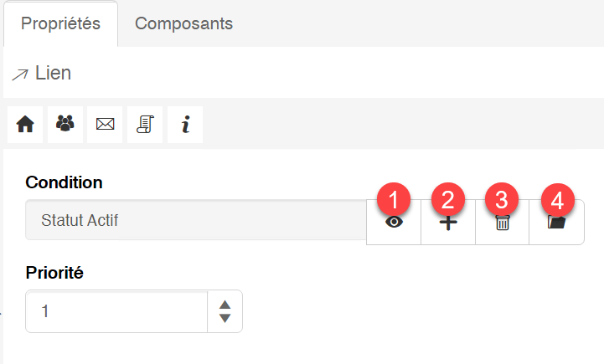Browse conditions with folder icon
This screenshot has width=604, height=364.
coord(556,223)
